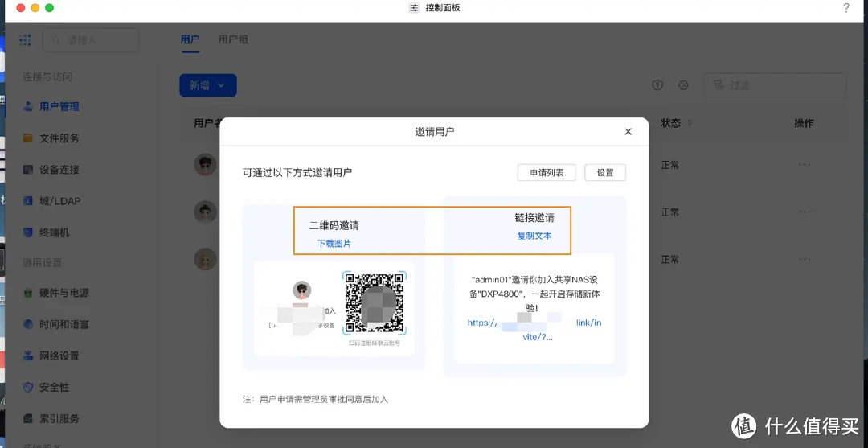Click the 文件服务 folder icon
Image resolution: width=868 pixels, height=448 pixels.
click(x=27, y=138)
